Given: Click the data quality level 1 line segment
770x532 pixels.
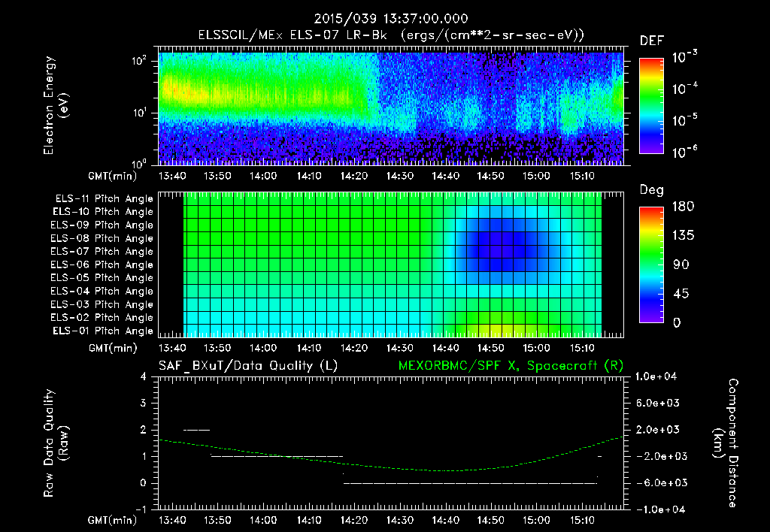Looking at the screenshot, I should (277, 456).
